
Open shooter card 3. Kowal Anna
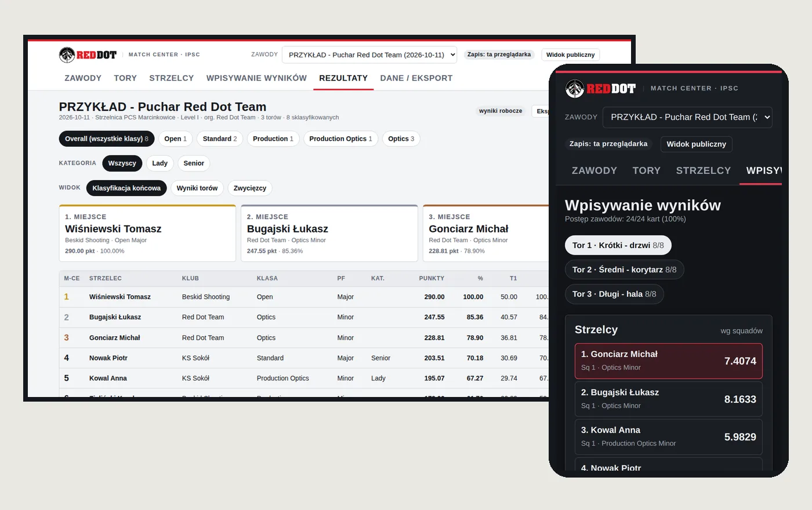[x=669, y=437]
